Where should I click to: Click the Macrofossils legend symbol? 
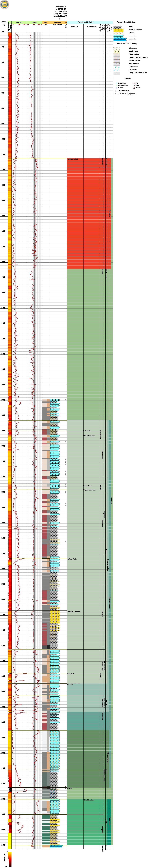(x=116, y=91)
